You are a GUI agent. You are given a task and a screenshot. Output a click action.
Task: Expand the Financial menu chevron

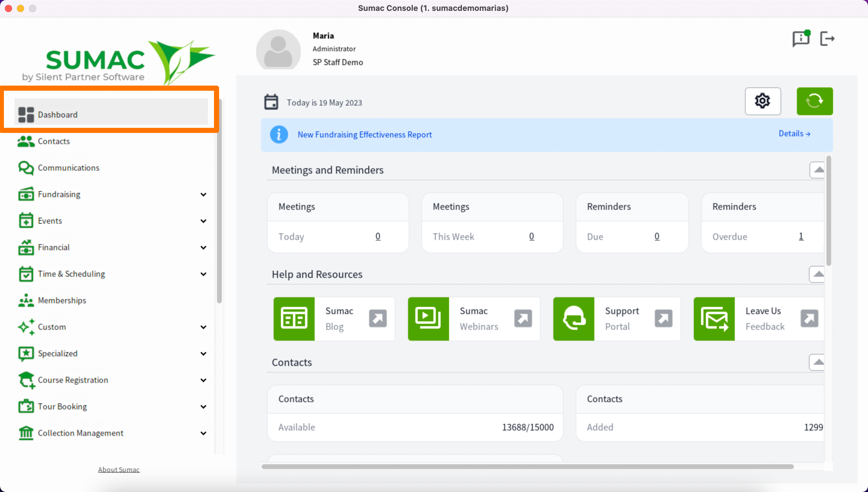[203, 248]
